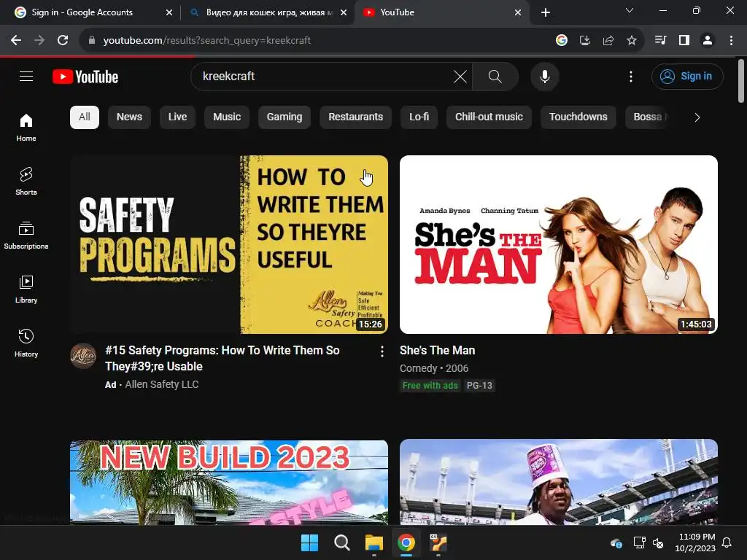Open Windows notifications bell

727,542
